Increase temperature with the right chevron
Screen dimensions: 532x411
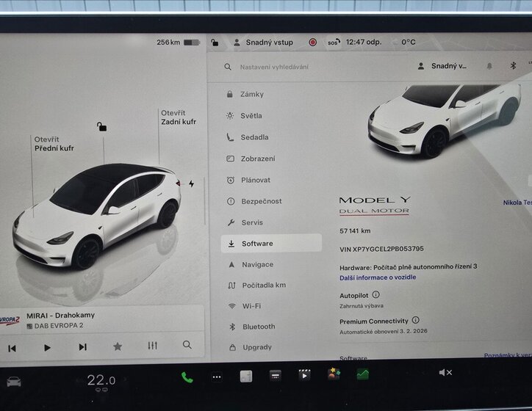(x=125, y=379)
